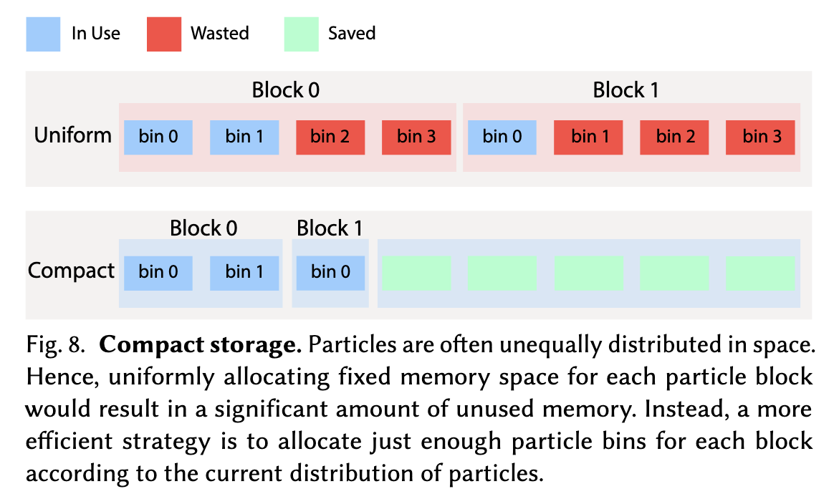Click red bin 3 in Uniform Block 1

(761, 137)
